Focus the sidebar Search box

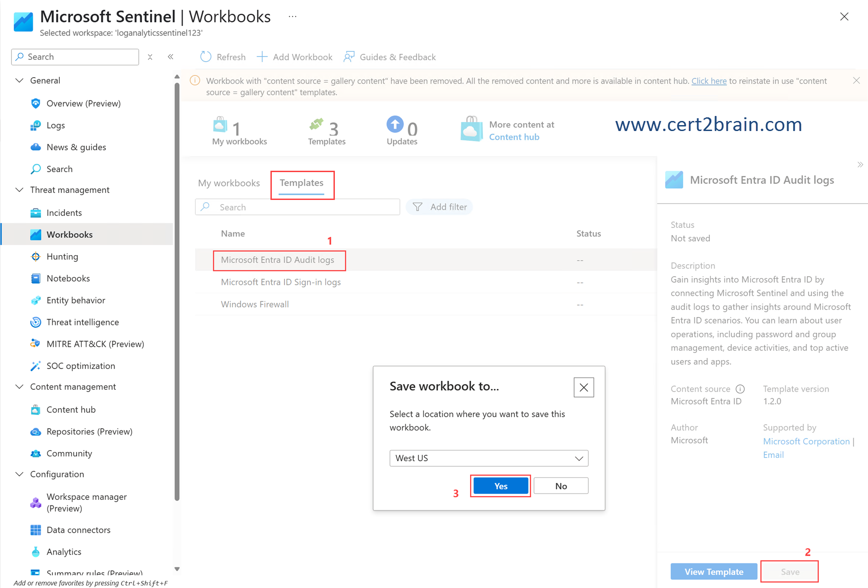click(75, 57)
